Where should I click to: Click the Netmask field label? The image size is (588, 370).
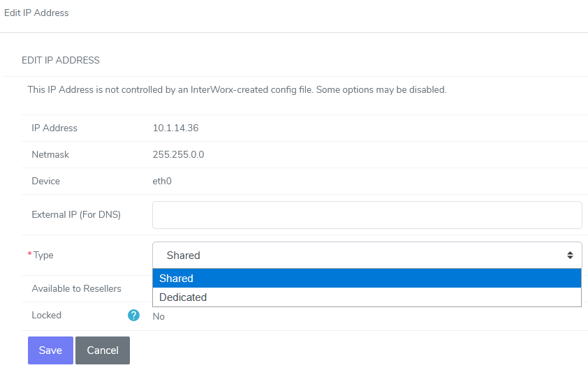pos(50,154)
